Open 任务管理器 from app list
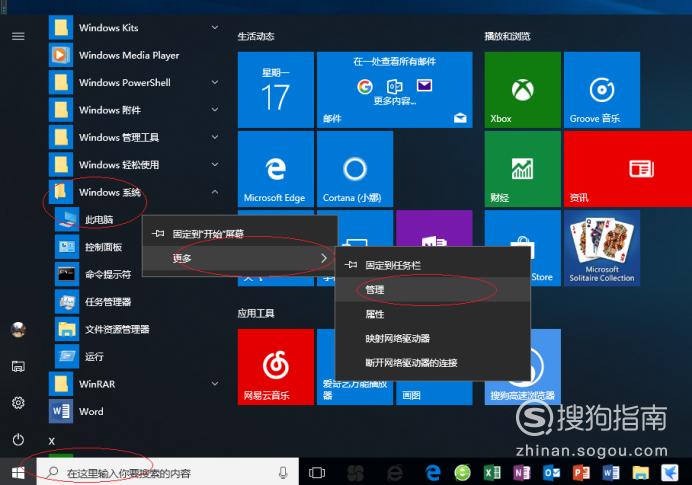Image resolution: width=692 pixels, height=485 pixels. tap(106, 301)
